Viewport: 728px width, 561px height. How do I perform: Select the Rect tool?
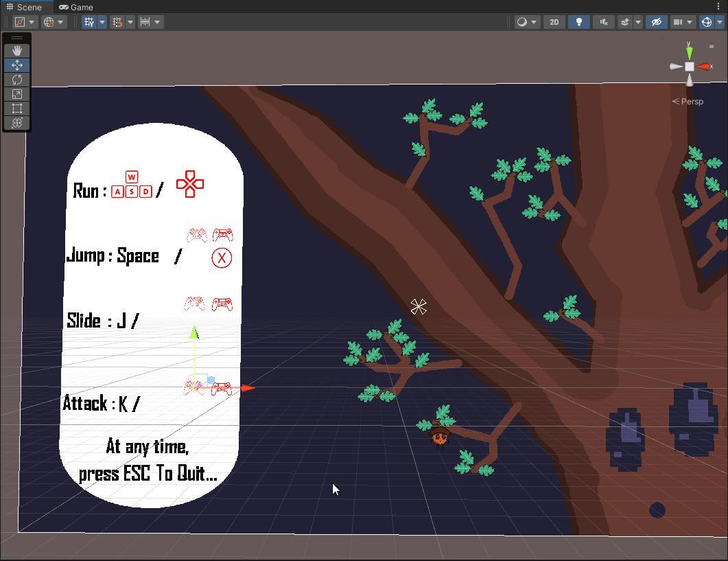coord(17,108)
